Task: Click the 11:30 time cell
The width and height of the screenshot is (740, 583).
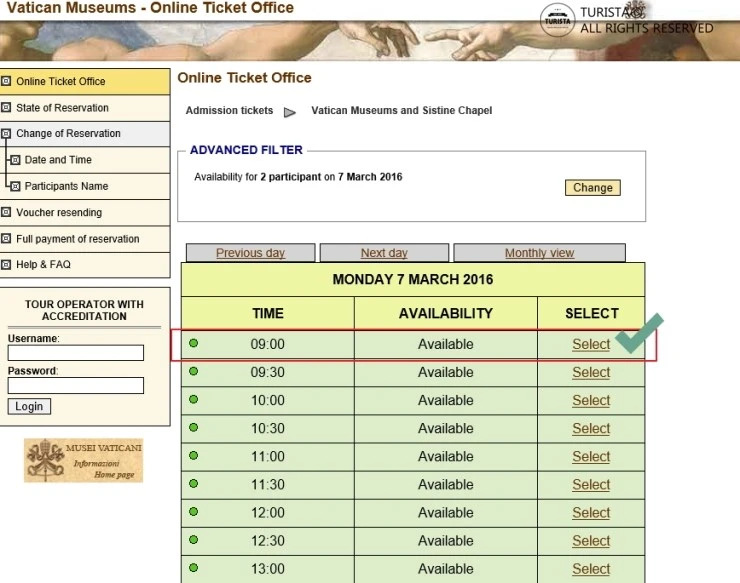Action: coord(268,485)
